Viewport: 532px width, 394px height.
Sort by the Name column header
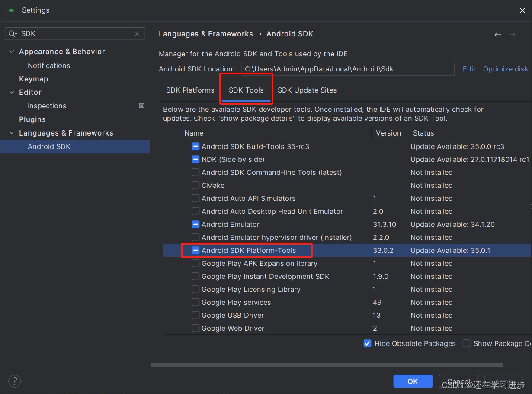point(276,133)
